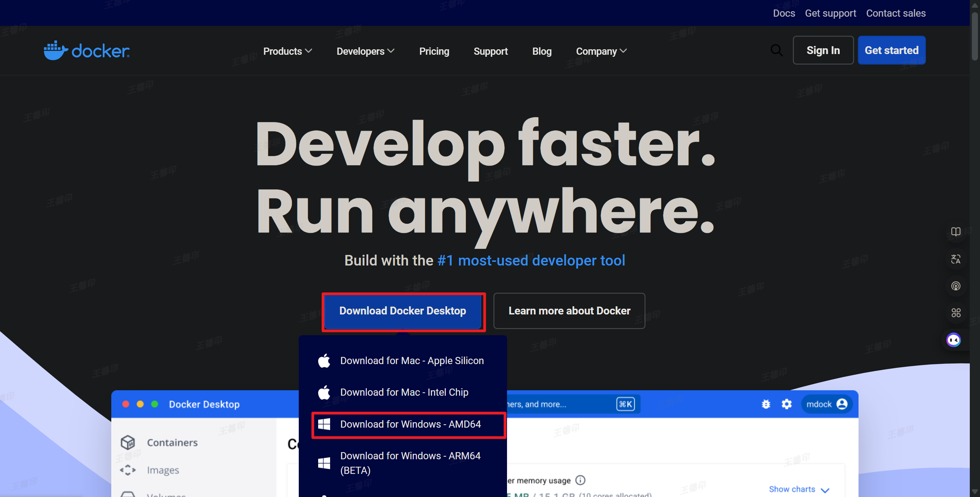Expand the Developers dropdown menu

tap(365, 51)
